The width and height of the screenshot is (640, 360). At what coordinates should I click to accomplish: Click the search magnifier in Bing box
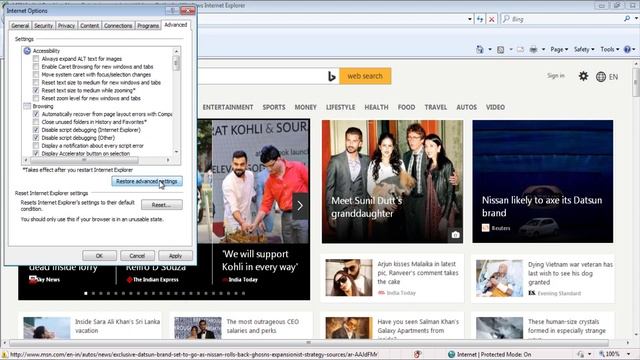pos(627,19)
